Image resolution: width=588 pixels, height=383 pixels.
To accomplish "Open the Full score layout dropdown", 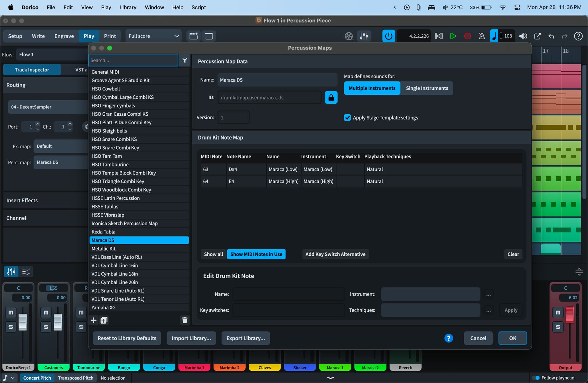I will [153, 36].
